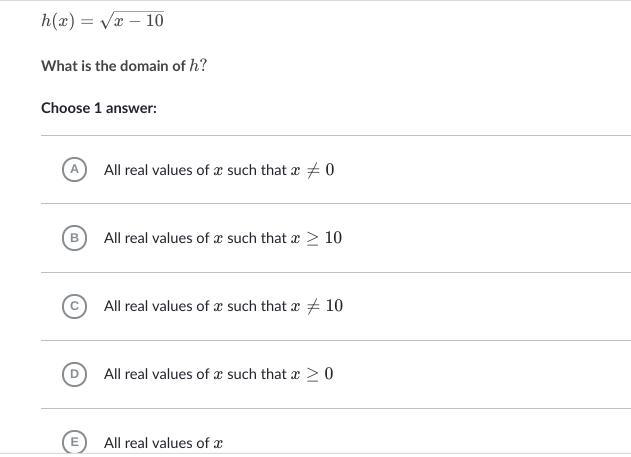Viewport: 631px width, 457px height.
Task: Click the x ≠ 10 math expression
Action: pyautogui.click(x=317, y=306)
